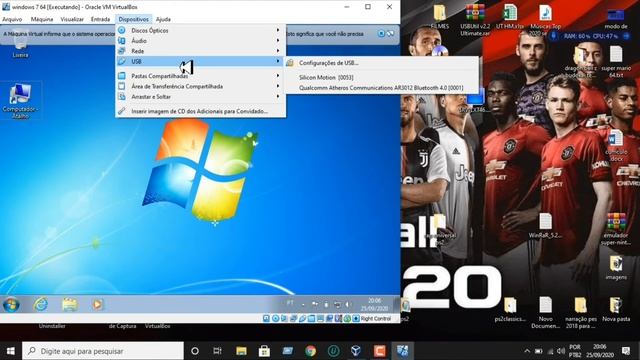640x360 pixels.
Task: Click the guest volume tray icon
Action: click(348, 304)
